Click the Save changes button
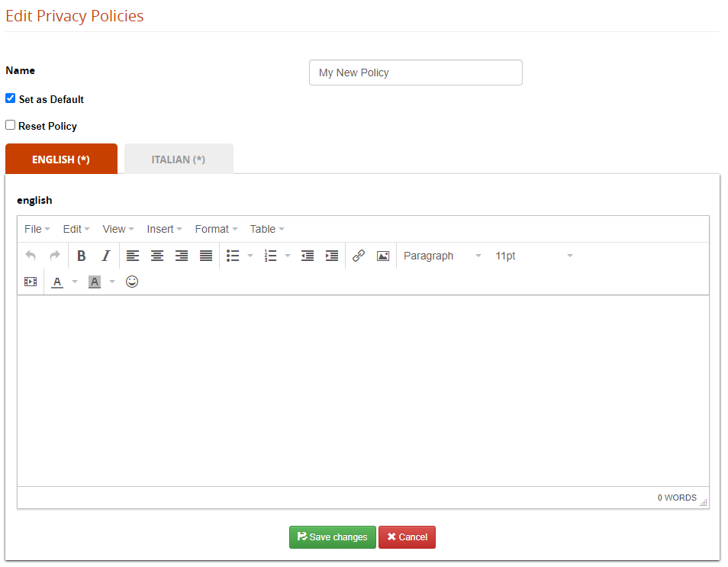The height and width of the screenshot is (567, 728). [332, 537]
